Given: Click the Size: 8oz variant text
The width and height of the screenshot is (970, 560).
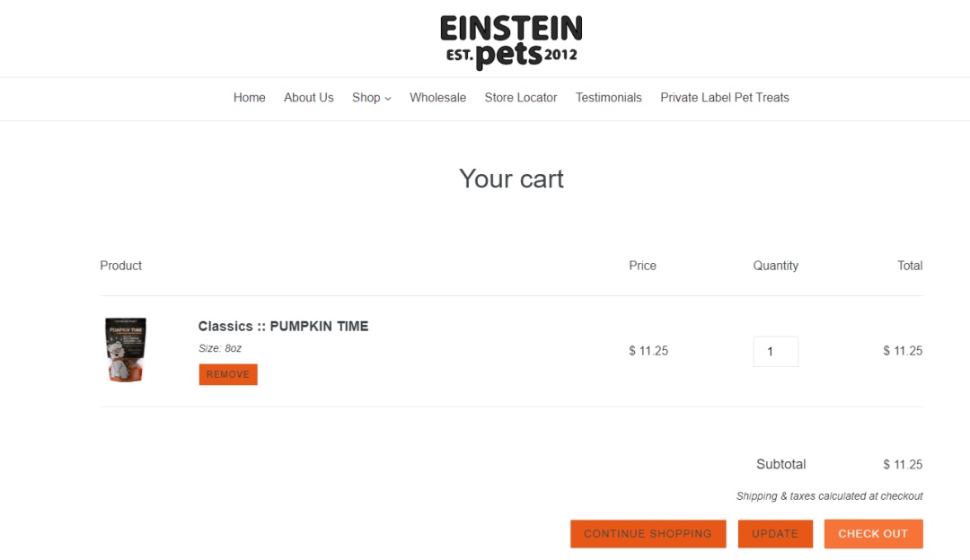Looking at the screenshot, I should point(220,348).
